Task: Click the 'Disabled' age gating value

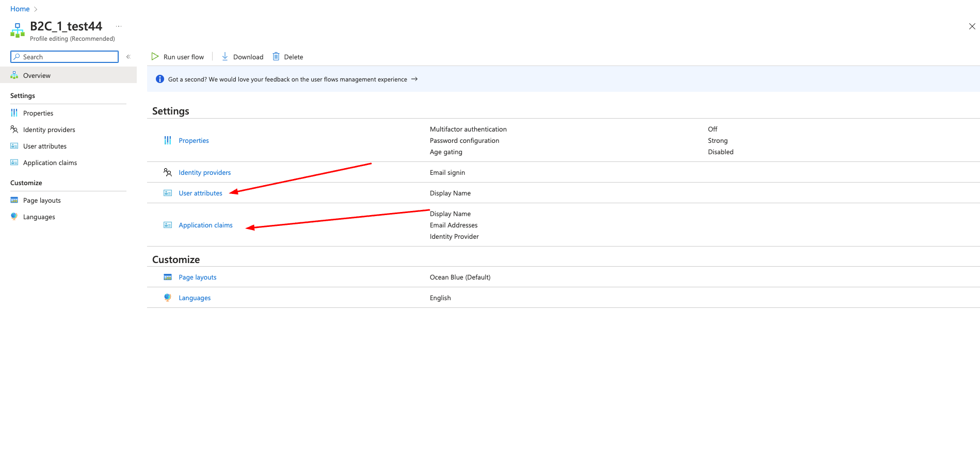Action: [x=720, y=152]
